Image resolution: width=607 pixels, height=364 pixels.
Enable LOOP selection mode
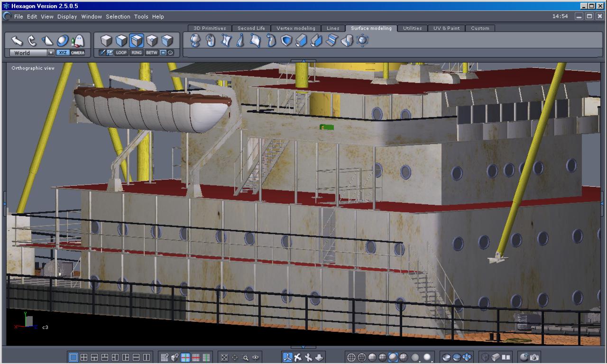point(121,53)
